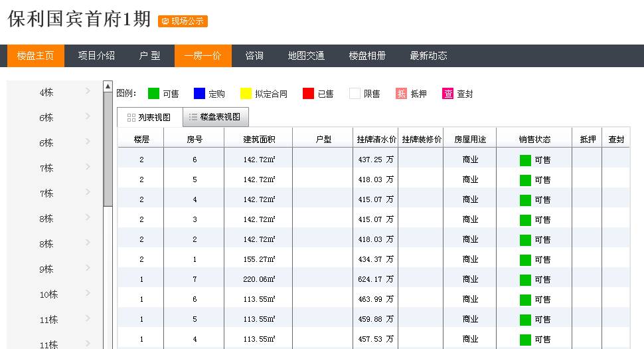
Task: Click the 挂牌装修价 column header
Action: click(422, 140)
